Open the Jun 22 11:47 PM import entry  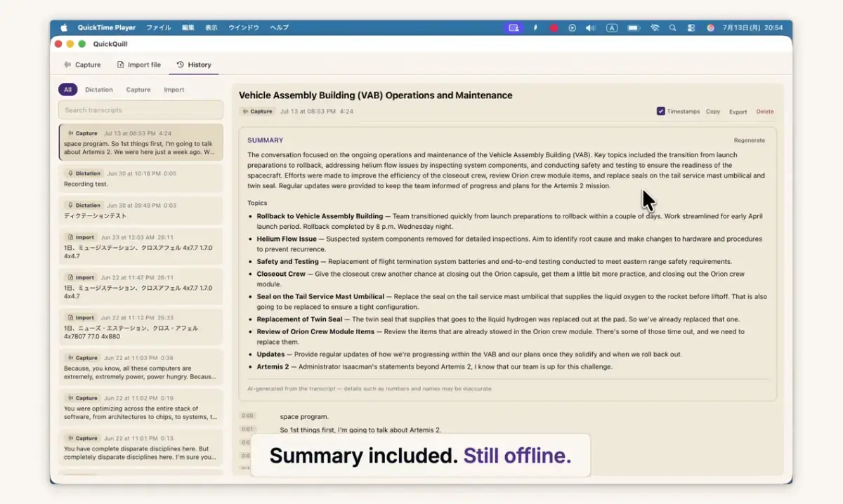140,286
